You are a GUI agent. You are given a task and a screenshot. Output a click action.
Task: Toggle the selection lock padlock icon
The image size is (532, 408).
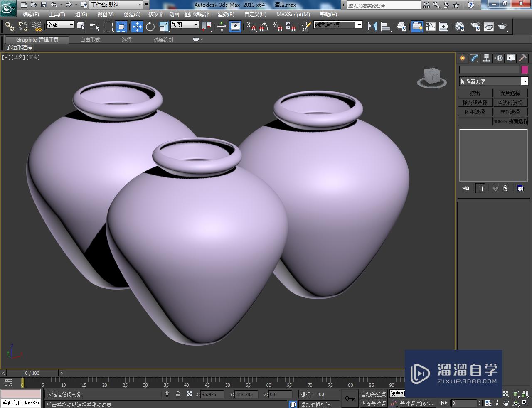178,394
